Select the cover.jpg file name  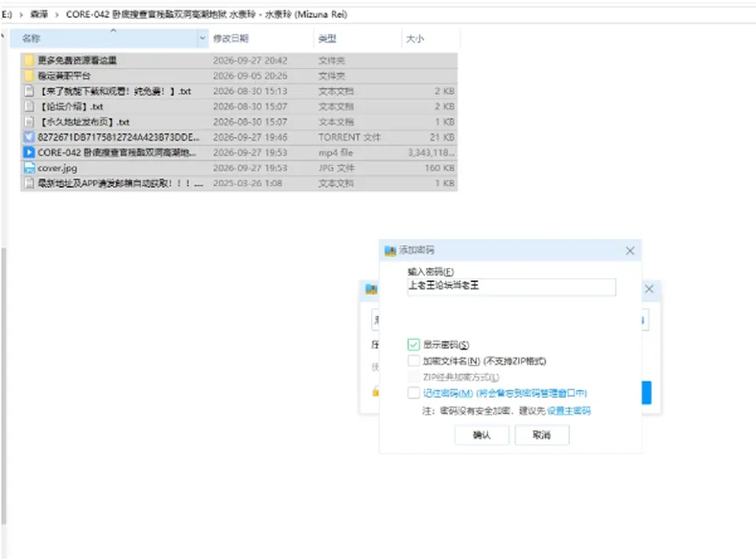click(x=57, y=168)
